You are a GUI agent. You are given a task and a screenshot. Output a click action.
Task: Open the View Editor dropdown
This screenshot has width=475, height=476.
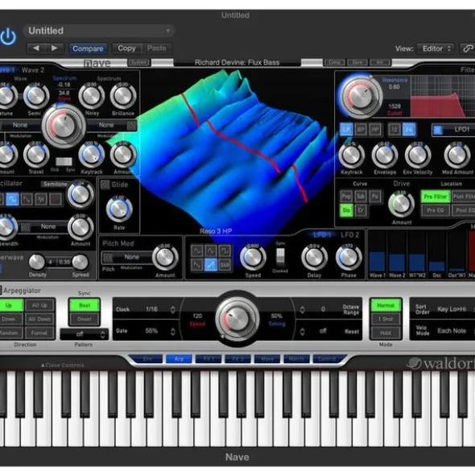click(x=436, y=48)
